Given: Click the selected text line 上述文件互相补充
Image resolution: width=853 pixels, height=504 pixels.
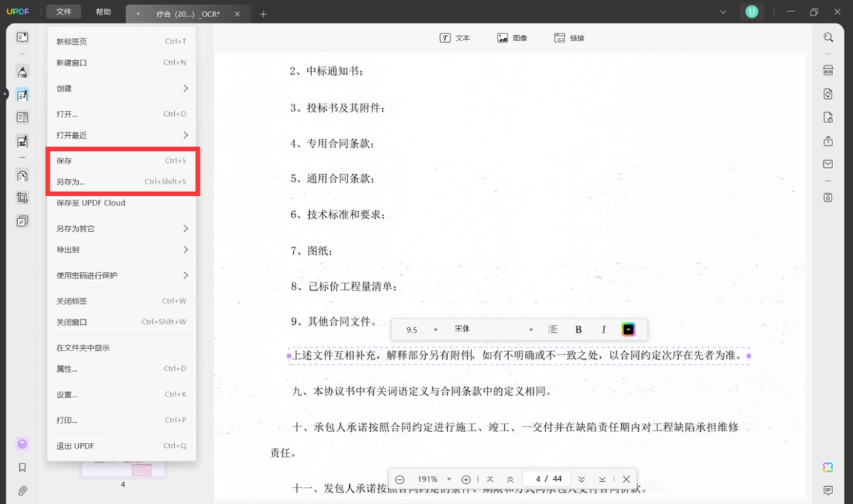Looking at the screenshot, I should pos(518,355).
